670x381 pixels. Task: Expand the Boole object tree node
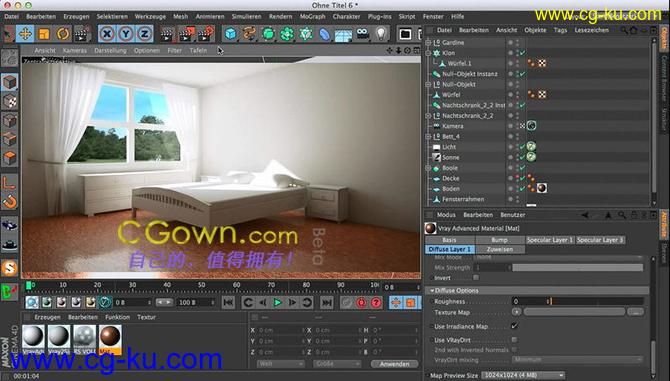pos(429,168)
